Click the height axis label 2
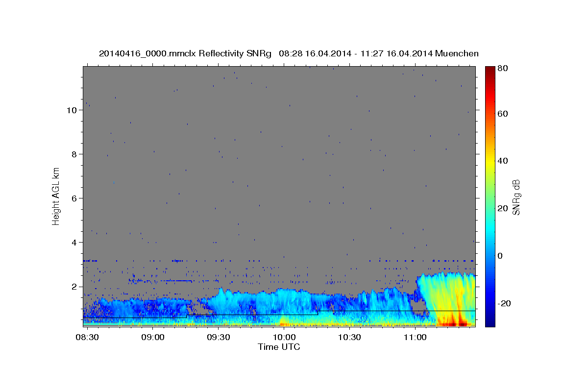The image size is (588, 392). click(x=73, y=287)
